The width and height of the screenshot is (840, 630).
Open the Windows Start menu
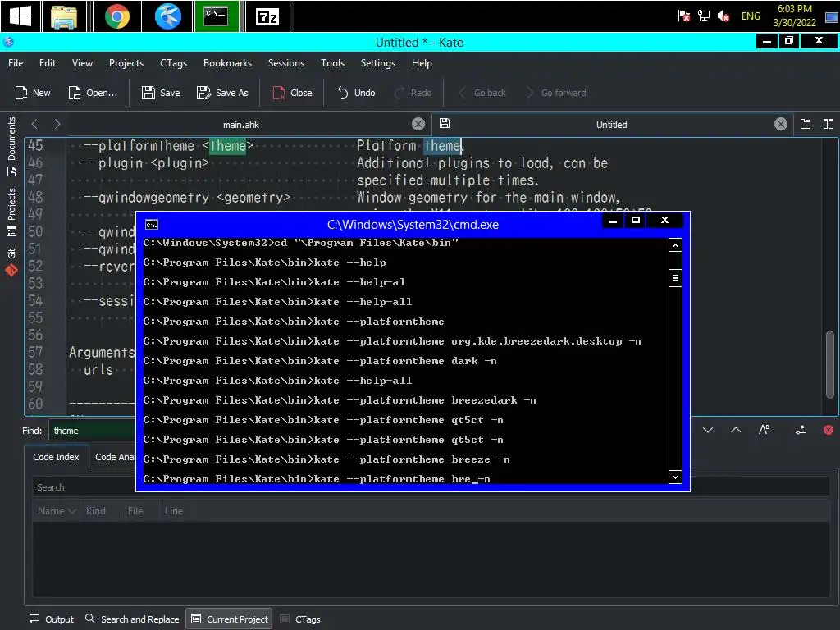tap(21, 16)
